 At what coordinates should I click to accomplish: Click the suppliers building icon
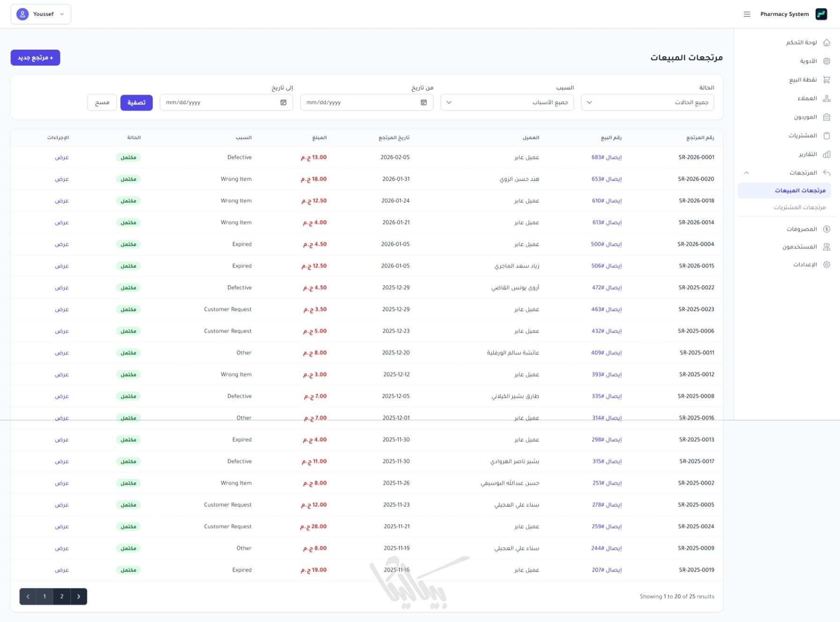826,117
